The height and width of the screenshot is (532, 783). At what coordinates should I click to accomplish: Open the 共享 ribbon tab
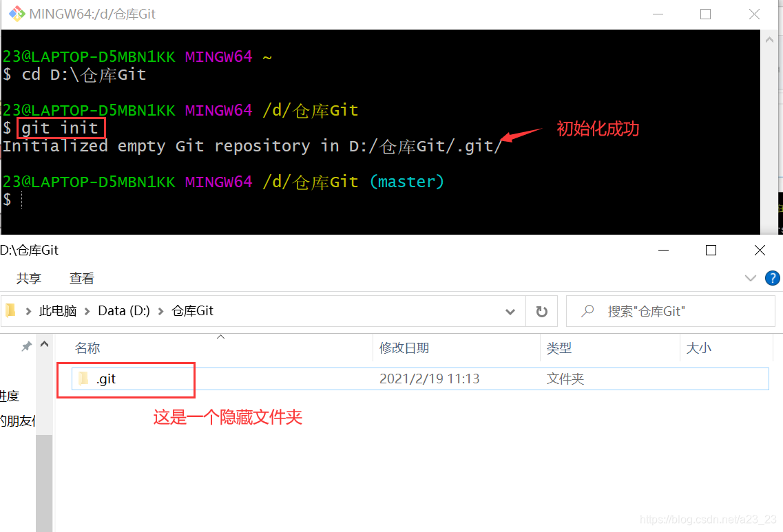pos(29,278)
